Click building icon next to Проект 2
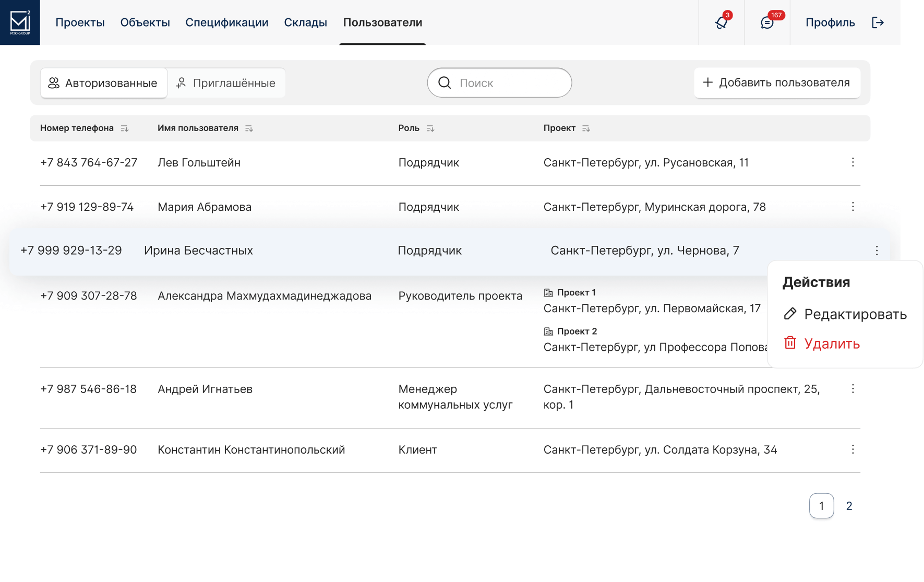Viewport: 924px width, 582px height. point(548,331)
